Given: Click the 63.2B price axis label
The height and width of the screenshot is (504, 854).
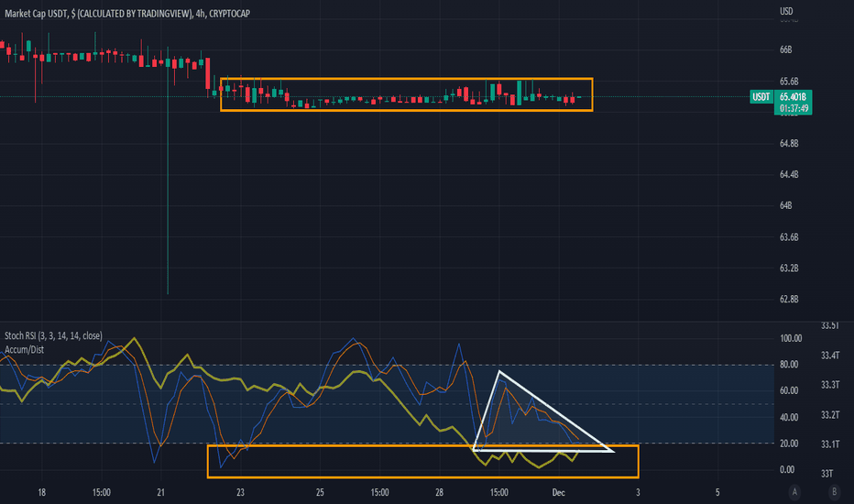Looking at the screenshot, I should (x=789, y=268).
